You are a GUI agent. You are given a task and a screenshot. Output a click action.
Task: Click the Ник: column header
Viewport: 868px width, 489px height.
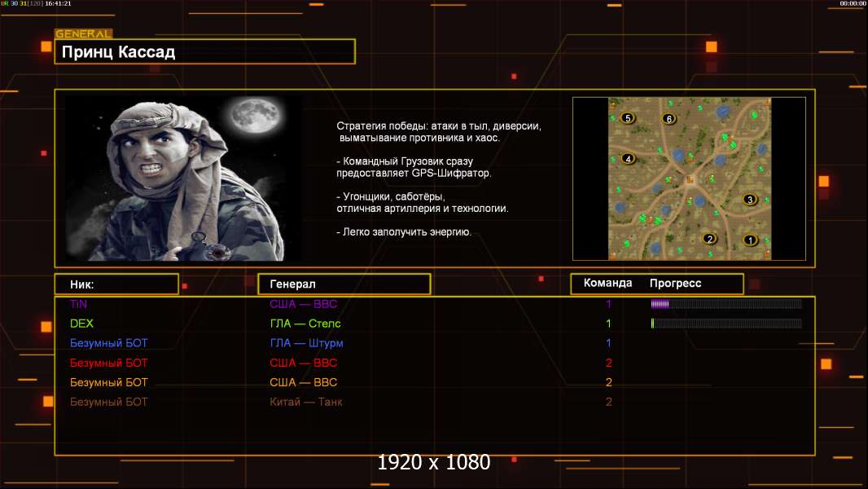click(116, 284)
